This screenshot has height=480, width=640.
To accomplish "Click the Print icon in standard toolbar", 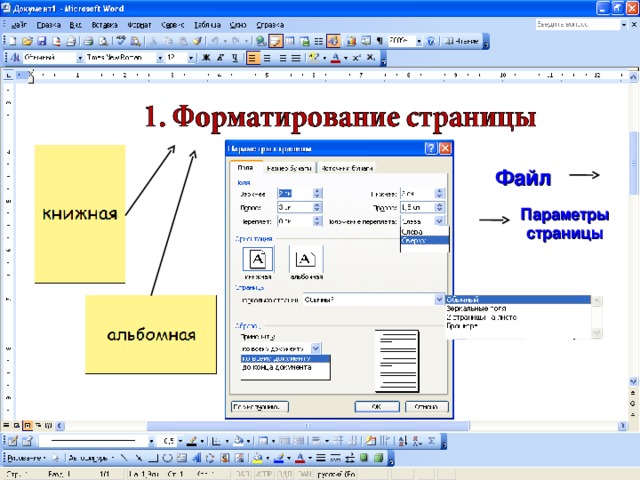I will point(87,41).
